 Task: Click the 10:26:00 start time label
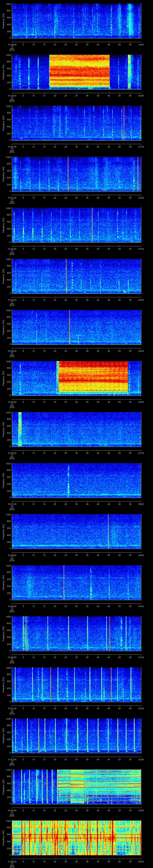[x=12, y=453]
